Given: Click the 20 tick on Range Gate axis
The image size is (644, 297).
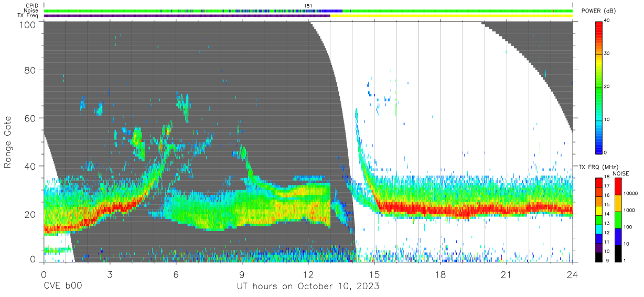Looking at the screenshot, I should click(30, 214).
